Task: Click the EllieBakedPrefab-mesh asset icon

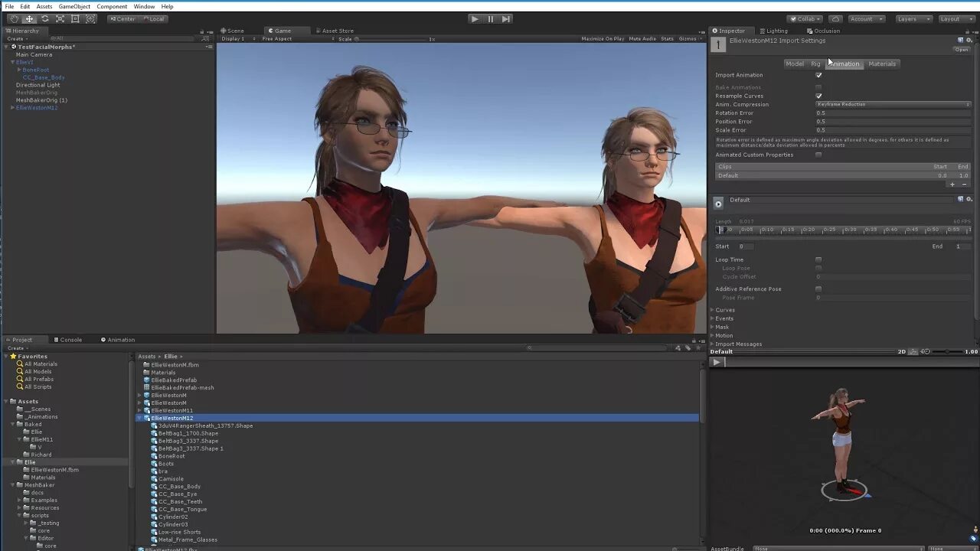Action: click(146, 388)
